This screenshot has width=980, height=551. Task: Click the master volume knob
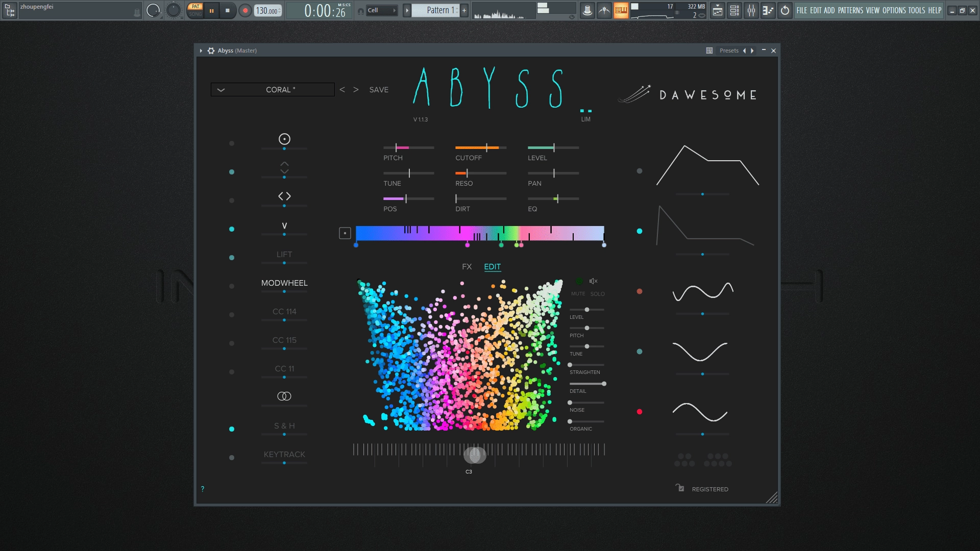coord(153,10)
